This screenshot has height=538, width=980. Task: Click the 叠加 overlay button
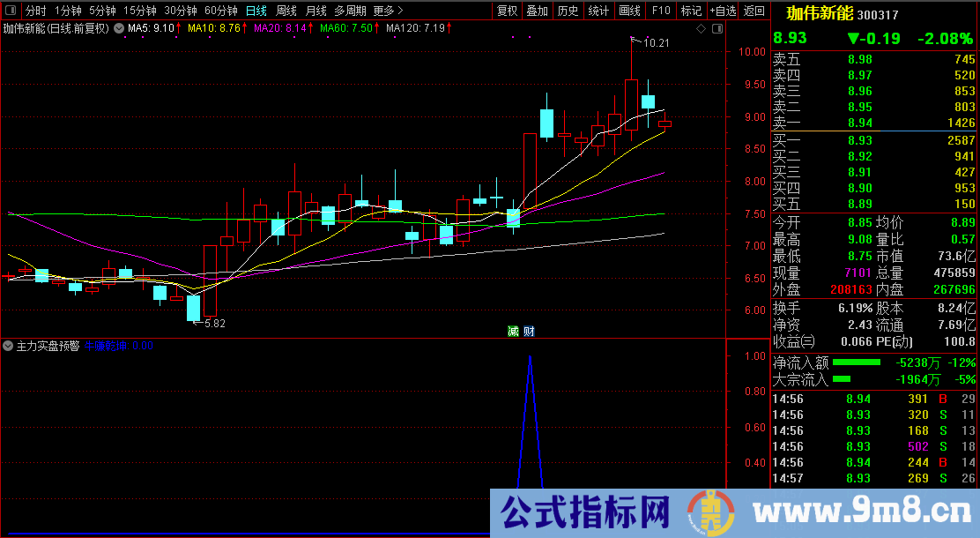[537, 11]
